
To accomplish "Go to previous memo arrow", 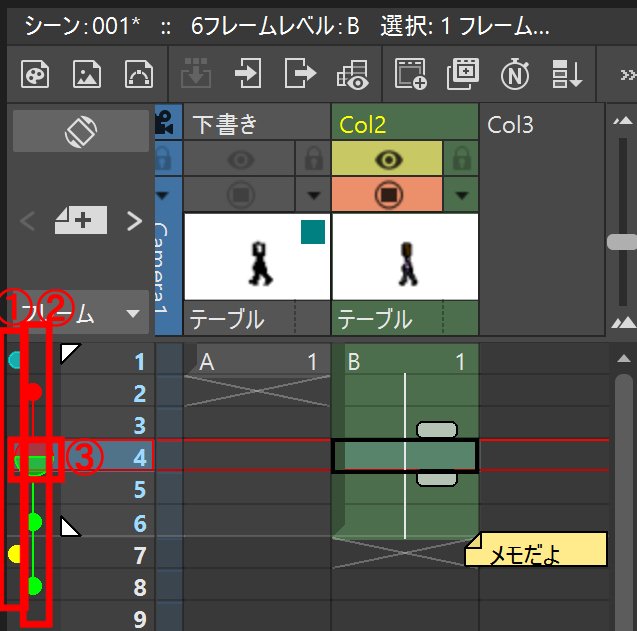I will [x=28, y=221].
